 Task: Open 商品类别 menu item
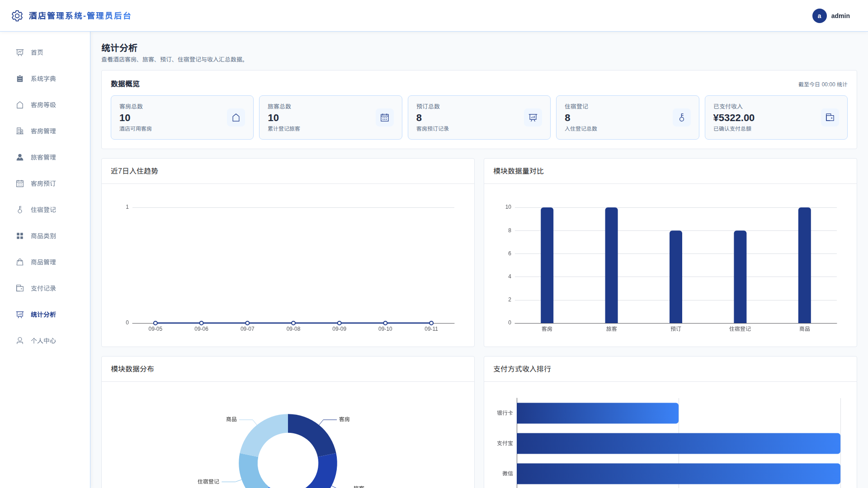(45, 236)
